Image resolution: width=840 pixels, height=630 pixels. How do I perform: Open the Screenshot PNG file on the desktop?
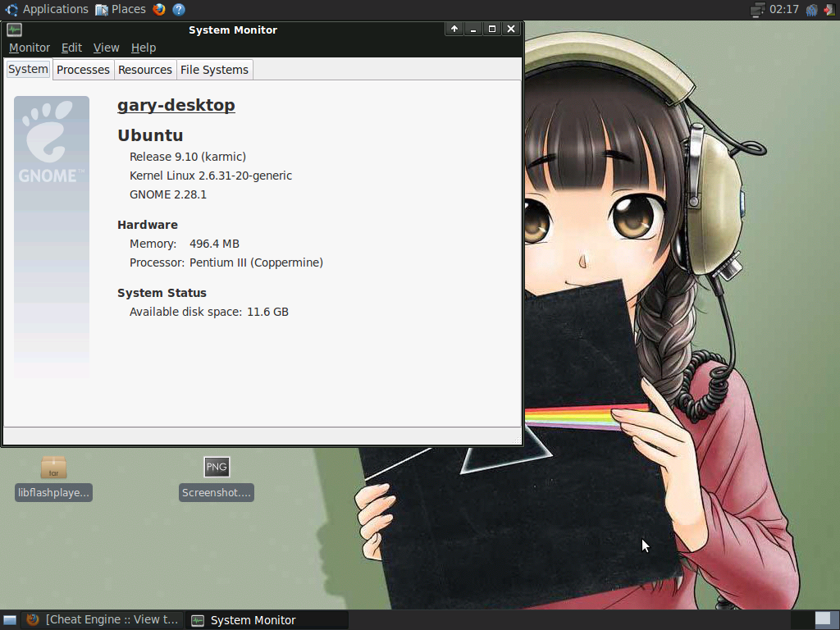(x=216, y=467)
